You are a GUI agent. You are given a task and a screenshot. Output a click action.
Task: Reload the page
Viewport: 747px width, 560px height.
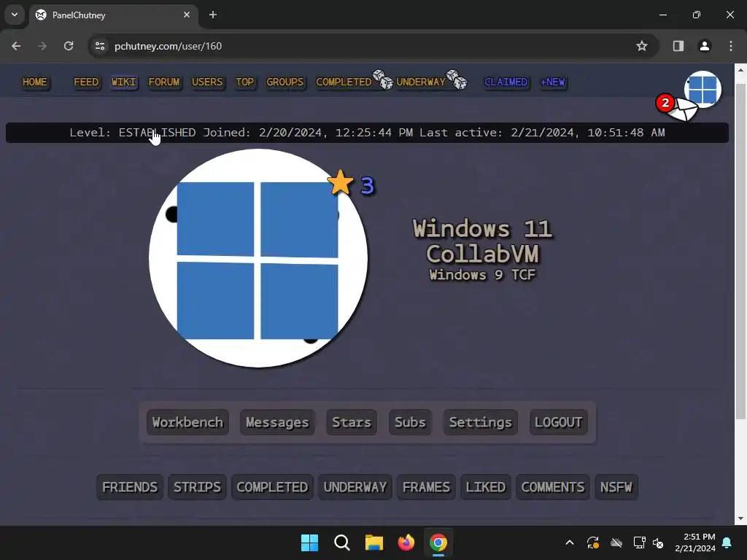(69, 46)
